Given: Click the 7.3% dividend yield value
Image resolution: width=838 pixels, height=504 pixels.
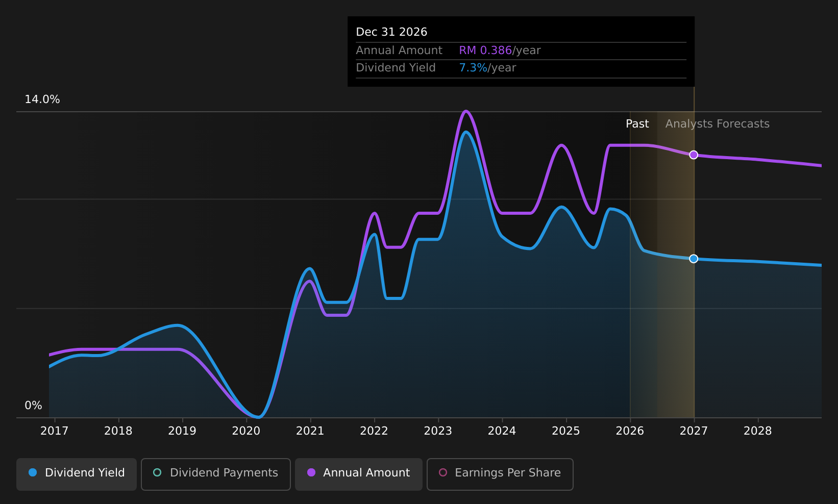Looking at the screenshot, I should coord(473,68).
